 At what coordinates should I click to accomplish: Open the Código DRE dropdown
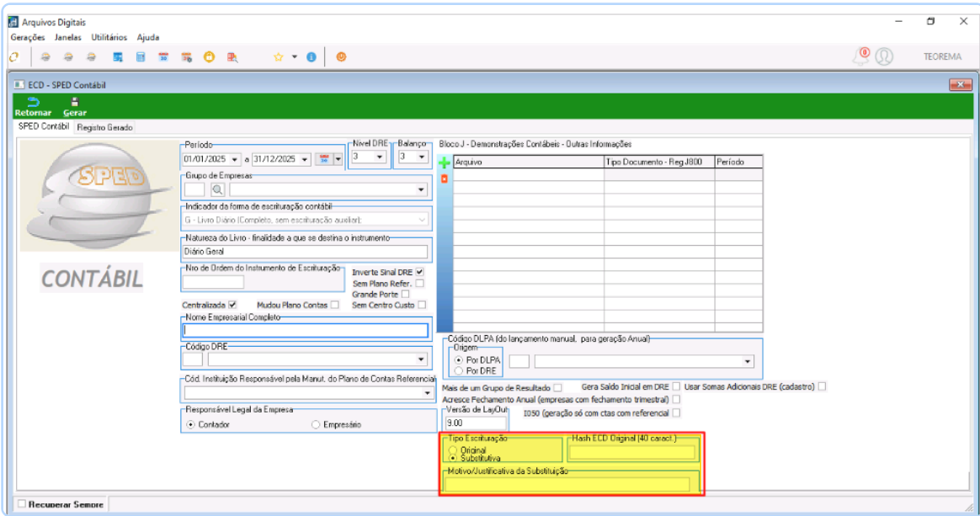click(x=421, y=359)
